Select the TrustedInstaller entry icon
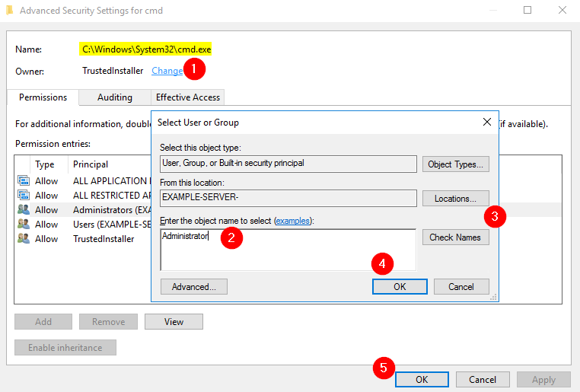This screenshot has width=580, height=392. coord(24,239)
